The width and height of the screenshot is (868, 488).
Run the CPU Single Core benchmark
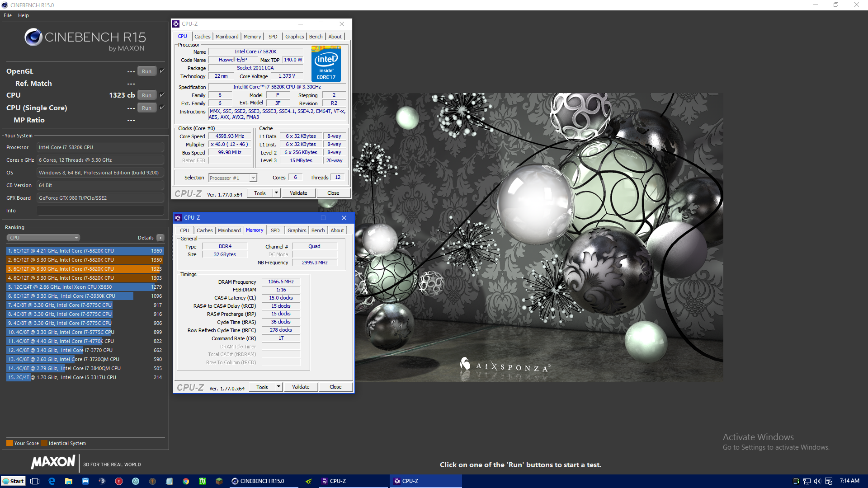(x=146, y=108)
